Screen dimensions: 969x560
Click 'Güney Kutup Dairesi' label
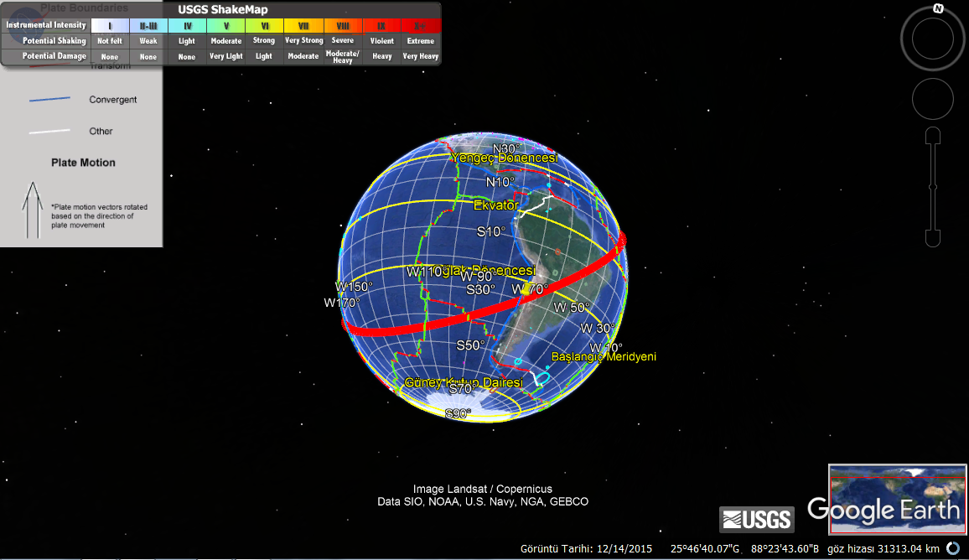[x=464, y=382]
